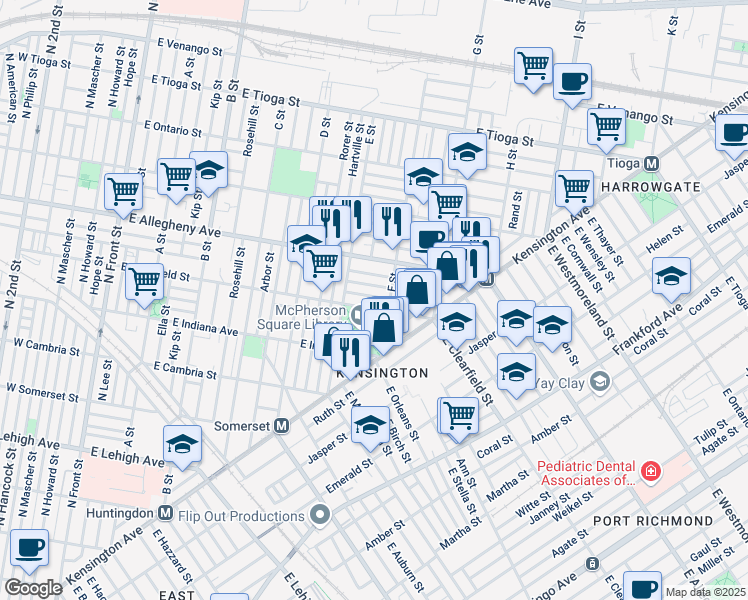This screenshot has width=748, height=600.
Task: Click the small transit stop icon near Agate St
Action: (592, 563)
